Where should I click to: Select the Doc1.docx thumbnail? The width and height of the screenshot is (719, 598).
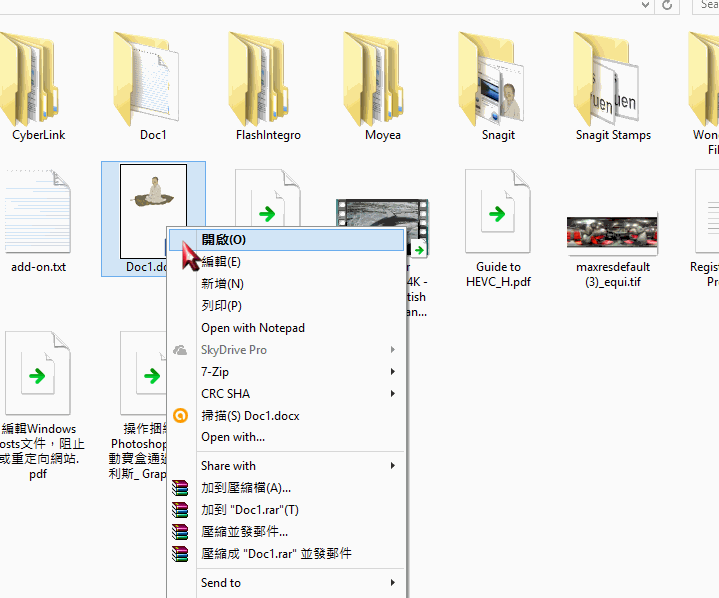(x=153, y=211)
